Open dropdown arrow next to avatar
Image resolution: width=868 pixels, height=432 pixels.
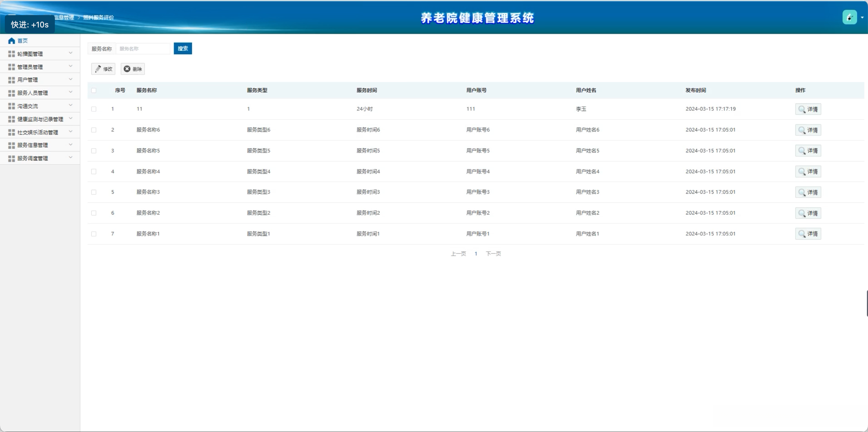[x=862, y=17]
